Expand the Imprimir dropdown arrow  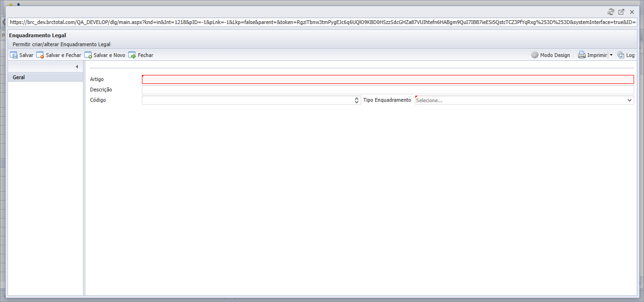[611, 55]
